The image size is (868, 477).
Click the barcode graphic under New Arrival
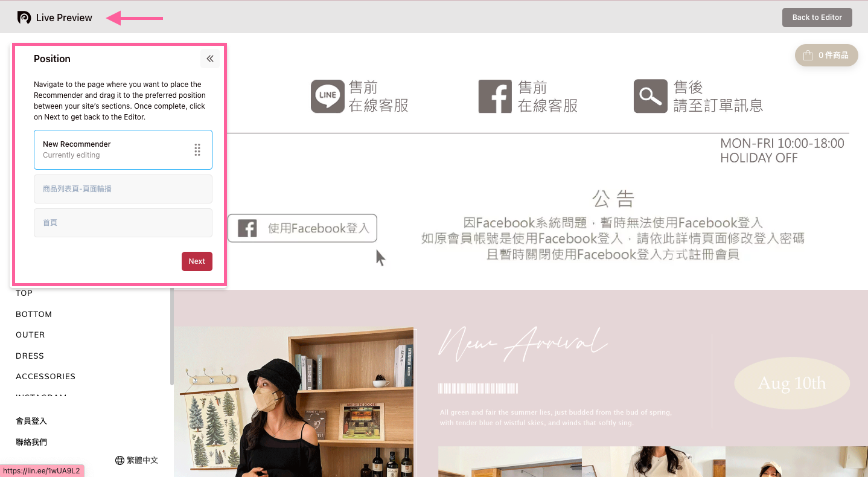point(478,388)
